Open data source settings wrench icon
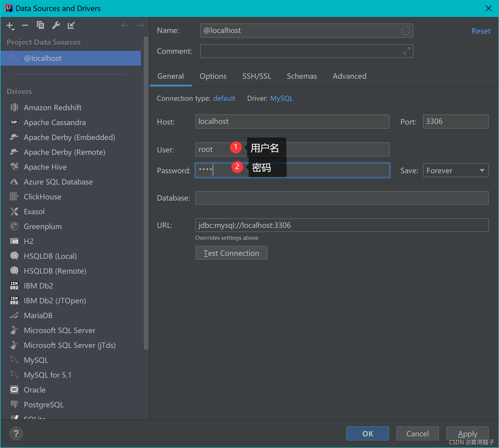Viewport: 499px width, 448px height. coord(56,25)
